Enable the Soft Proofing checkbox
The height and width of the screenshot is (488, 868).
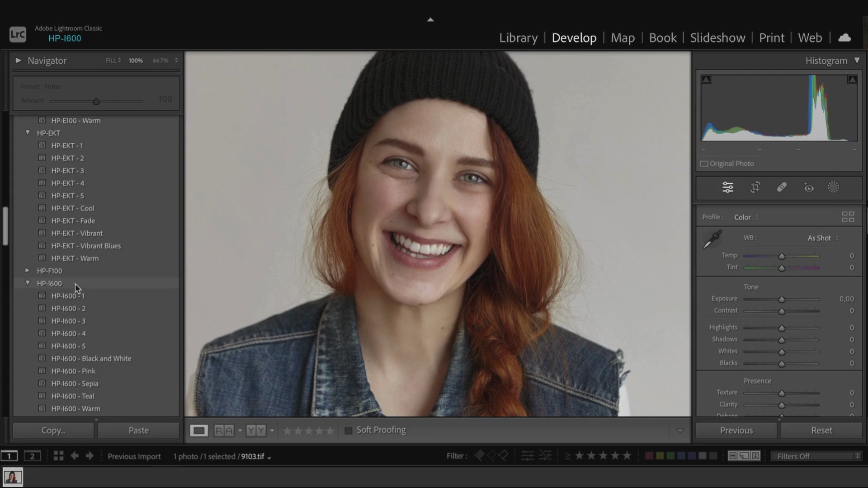tap(349, 431)
